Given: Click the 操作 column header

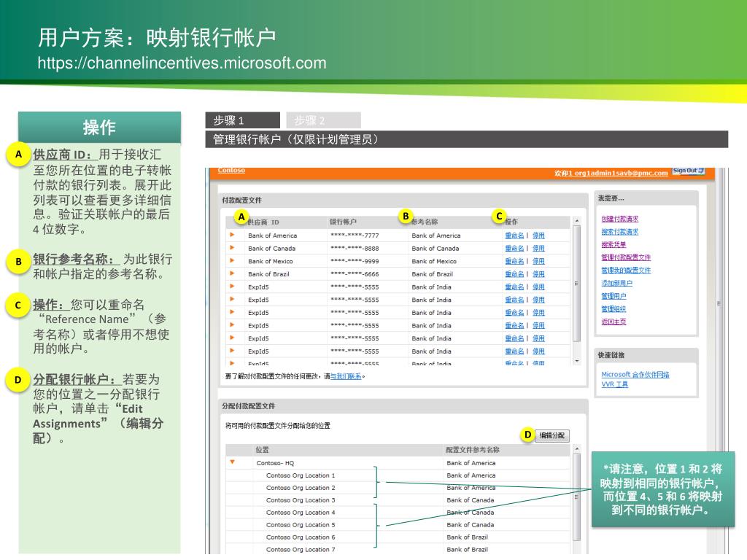Looking at the screenshot, I should coord(511,222).
